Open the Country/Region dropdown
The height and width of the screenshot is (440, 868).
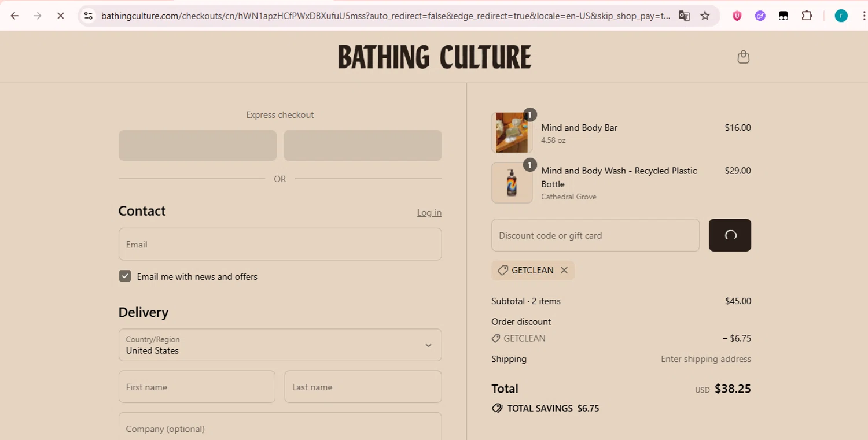pos(280,345)
